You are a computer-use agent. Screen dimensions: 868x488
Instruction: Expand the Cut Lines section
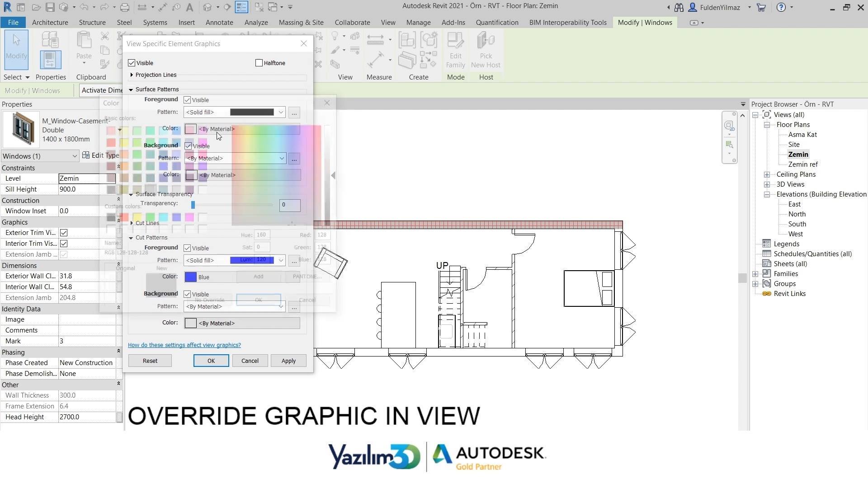[x=132, y=223]
